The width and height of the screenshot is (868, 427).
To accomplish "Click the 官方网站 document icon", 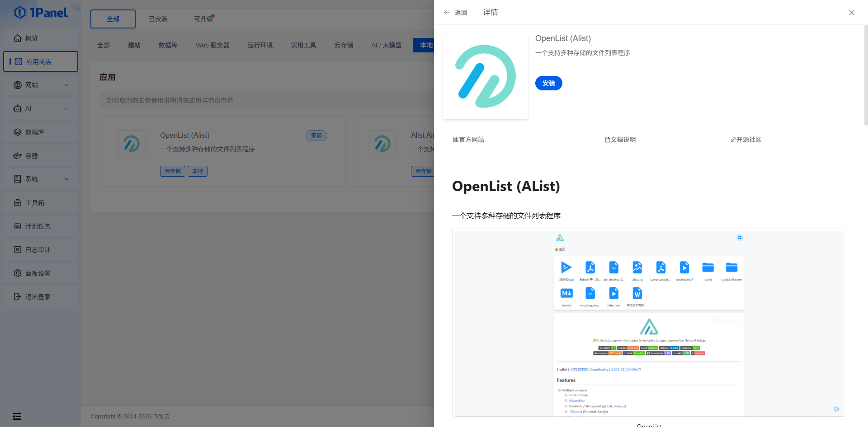I will [456, 140].
